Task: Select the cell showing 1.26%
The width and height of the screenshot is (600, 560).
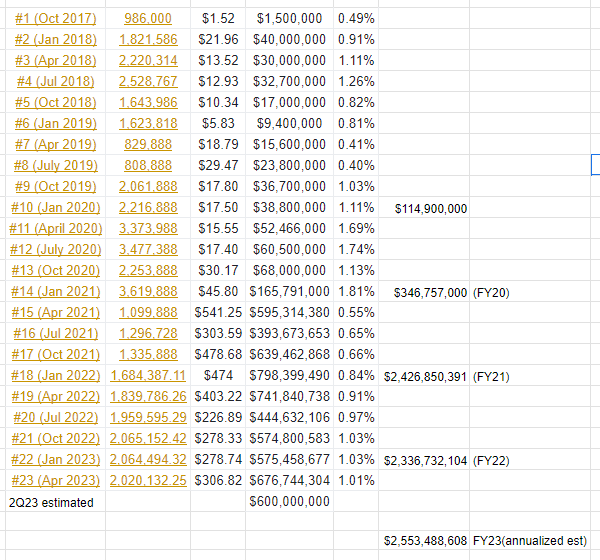Action: [356, 82]
